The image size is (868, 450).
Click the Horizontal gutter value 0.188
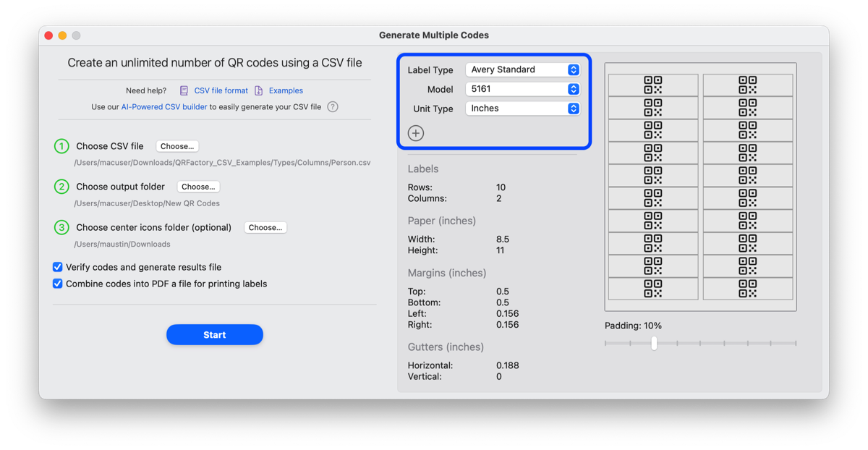tap(507, 365)
